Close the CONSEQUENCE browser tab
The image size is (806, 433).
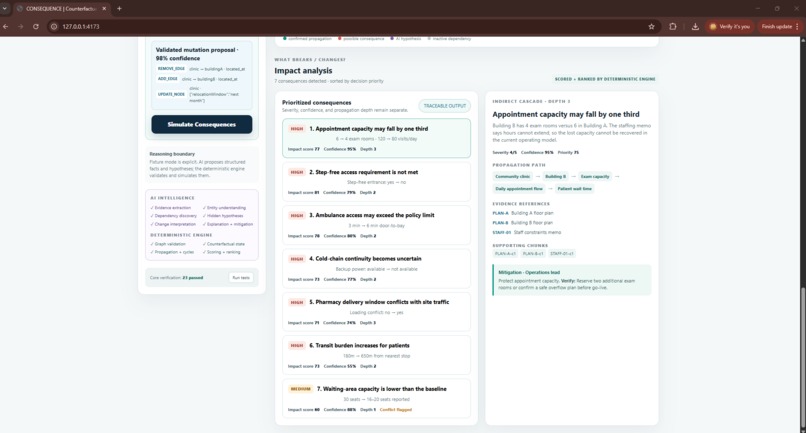point(104,8)
